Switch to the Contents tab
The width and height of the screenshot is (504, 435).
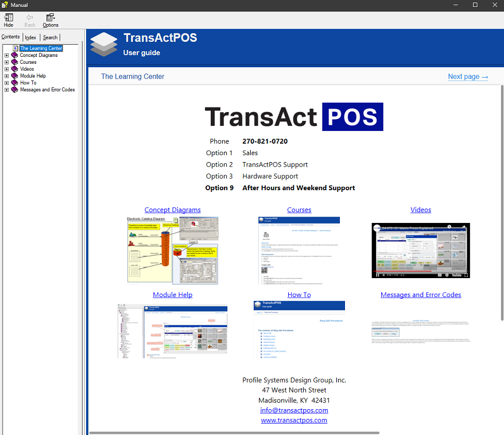click(10, 37)
